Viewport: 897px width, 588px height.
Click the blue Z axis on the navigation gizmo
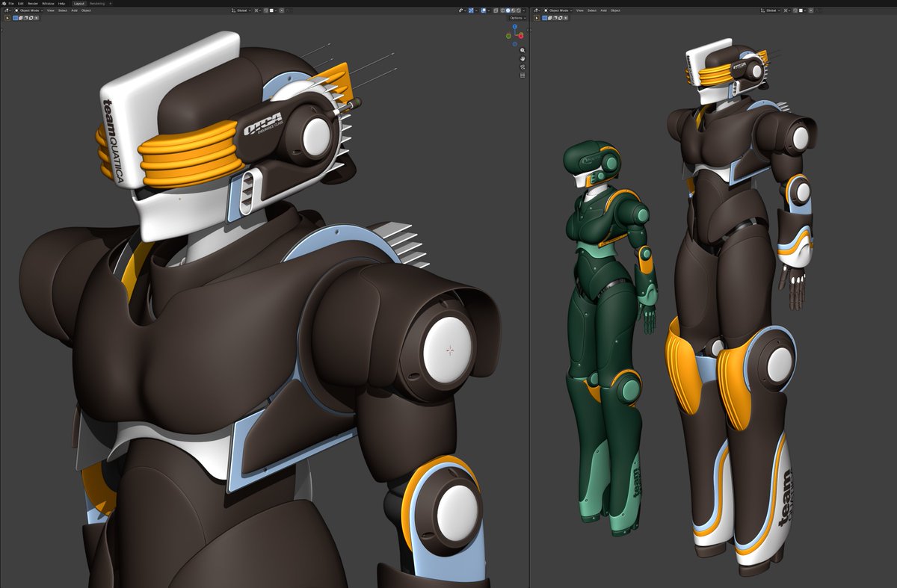515,26
